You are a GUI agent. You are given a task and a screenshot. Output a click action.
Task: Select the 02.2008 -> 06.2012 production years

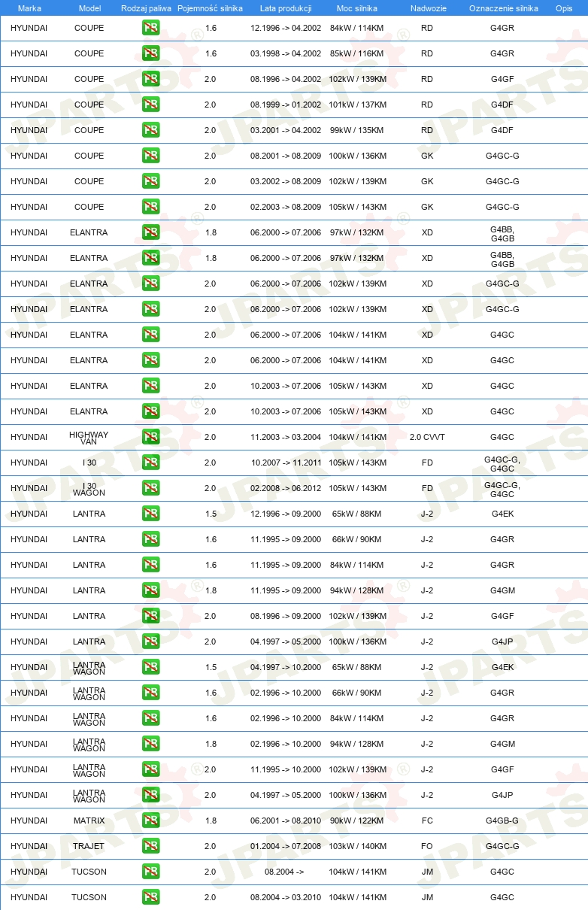pyautogui.click(x=286, y=488)
